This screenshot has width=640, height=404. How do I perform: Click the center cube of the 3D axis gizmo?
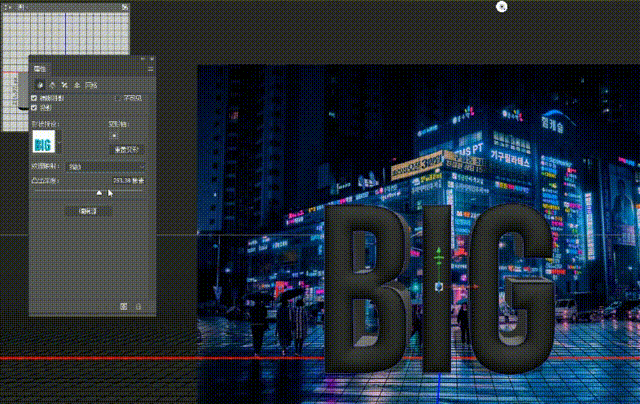[x=439, y=287]
